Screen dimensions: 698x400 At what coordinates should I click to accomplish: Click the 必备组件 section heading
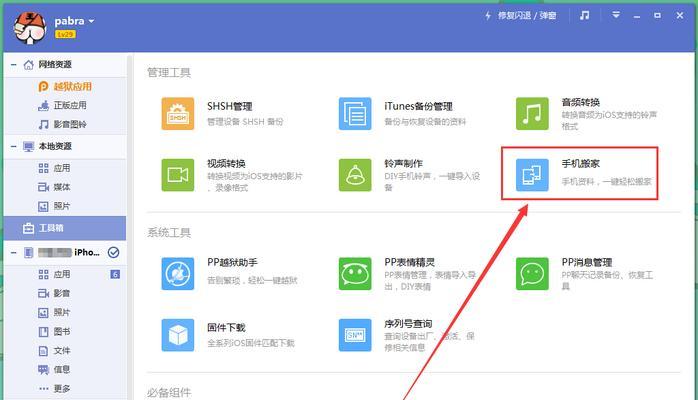click(169, 392)
